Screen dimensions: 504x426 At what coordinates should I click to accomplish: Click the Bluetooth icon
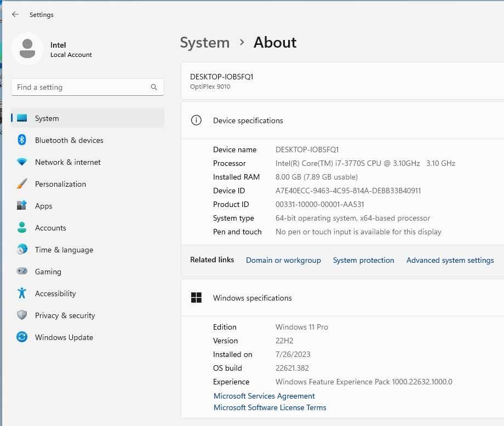(x=22, y=140)
